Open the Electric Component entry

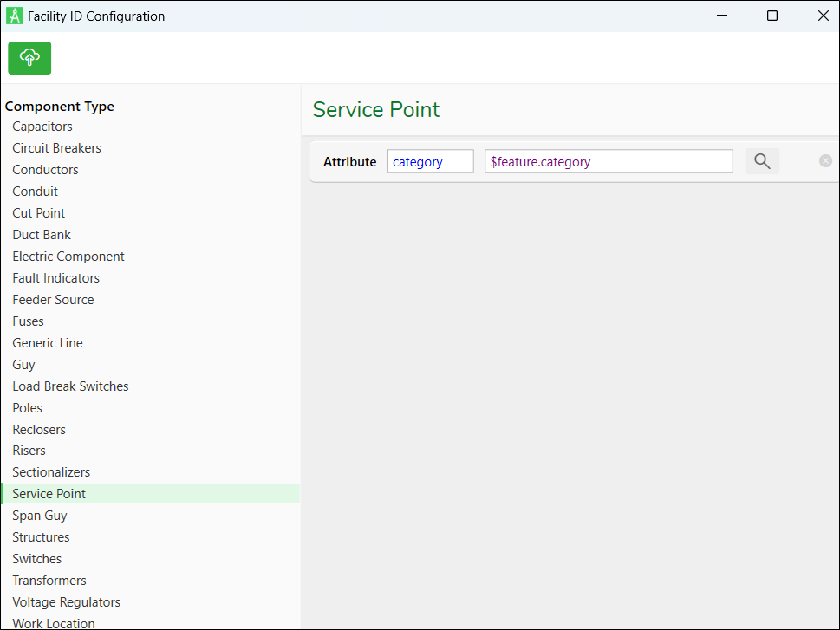point(68,257)
